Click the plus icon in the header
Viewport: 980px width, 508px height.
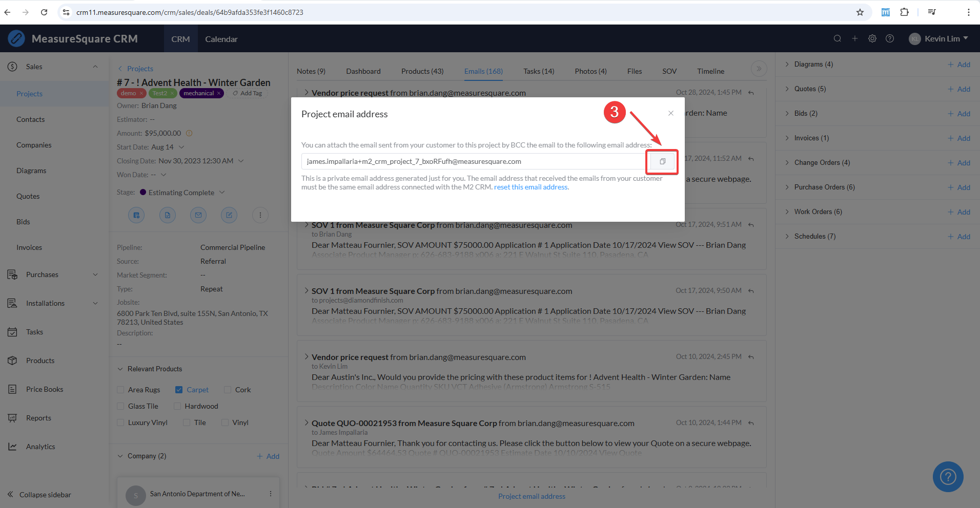(x=855, y=38)
